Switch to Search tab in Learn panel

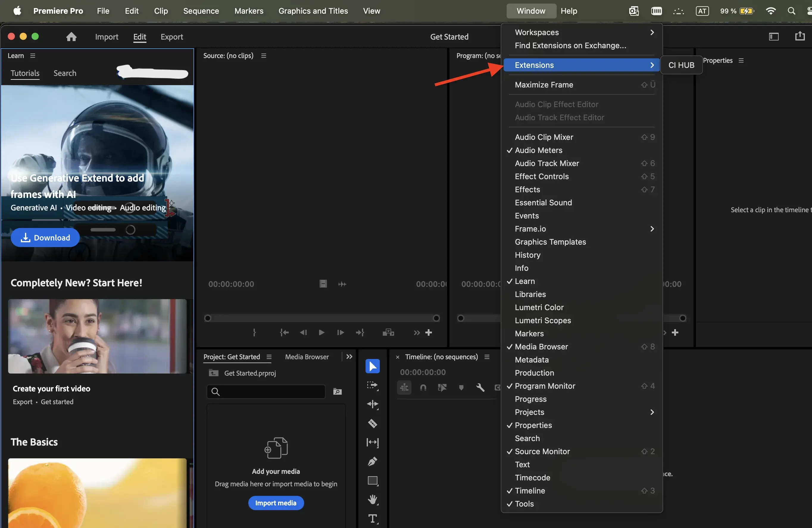click(65, 73)
